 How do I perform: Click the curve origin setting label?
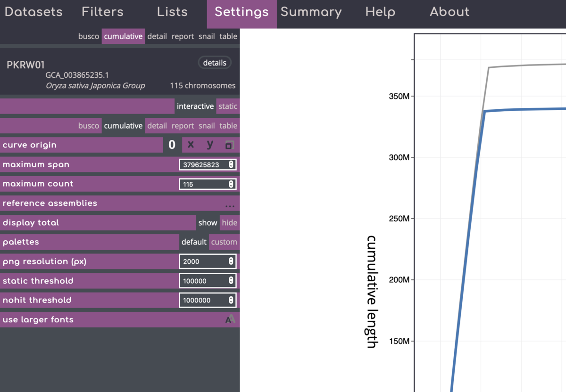[30, 145]
